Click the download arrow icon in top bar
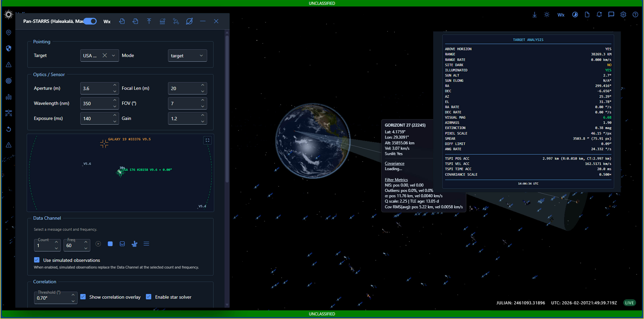This screenshot has height=319, width=644. pyautogui.click(x=534, y=15)
